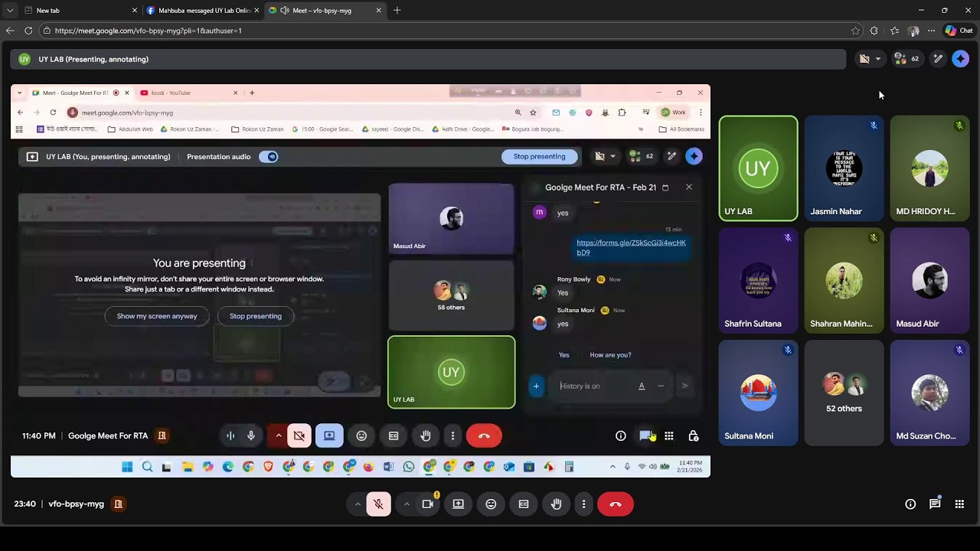The height and width of the screenshot is (551, 980).
Task: Toggle the shared screen's microphone button
Action: pyautogui.click(x=251, y=435)
